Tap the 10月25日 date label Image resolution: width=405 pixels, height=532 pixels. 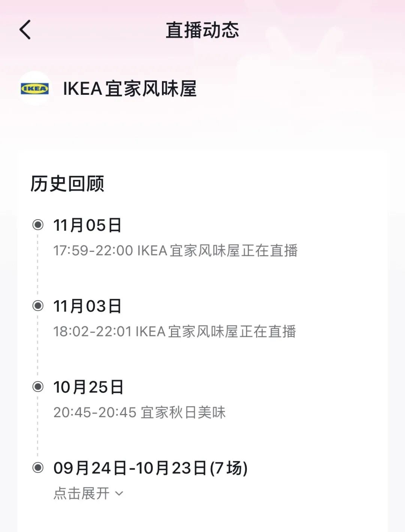tap(88, 387)
